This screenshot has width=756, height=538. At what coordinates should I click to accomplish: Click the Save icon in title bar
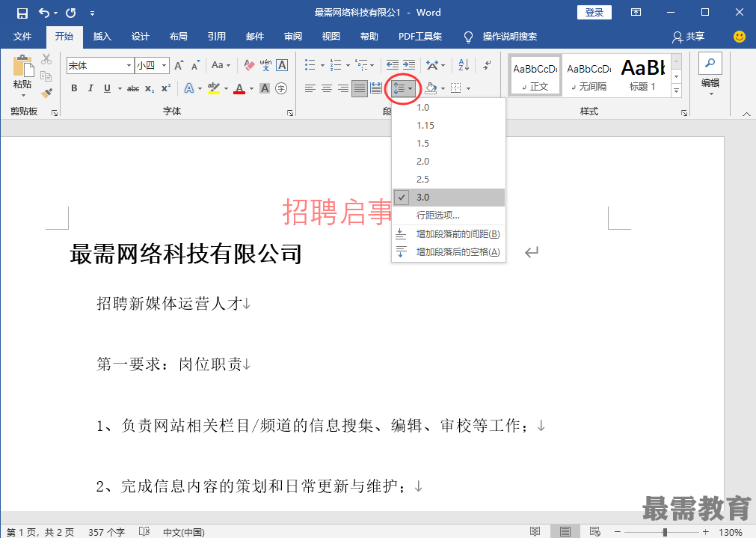point(22,13)
